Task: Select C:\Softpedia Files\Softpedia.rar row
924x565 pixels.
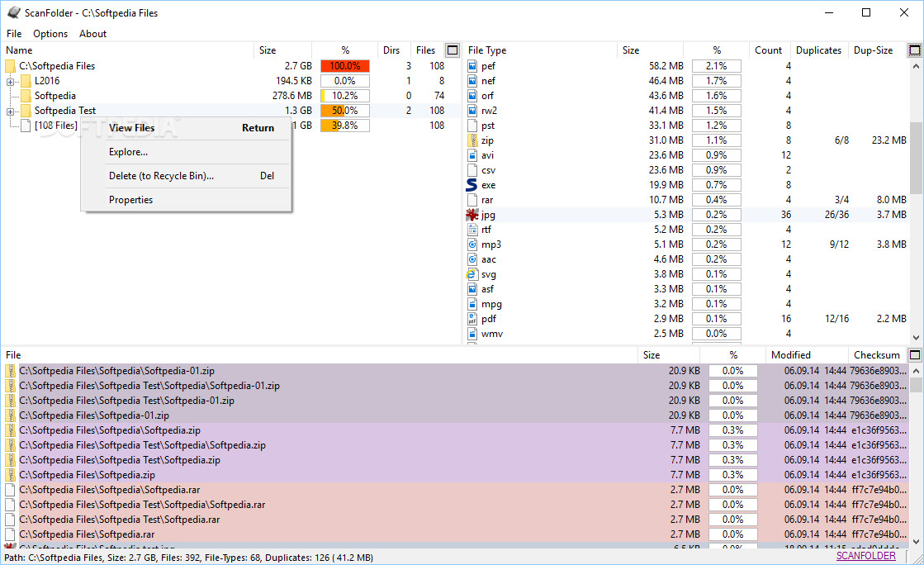Action: tap(455, 534)
